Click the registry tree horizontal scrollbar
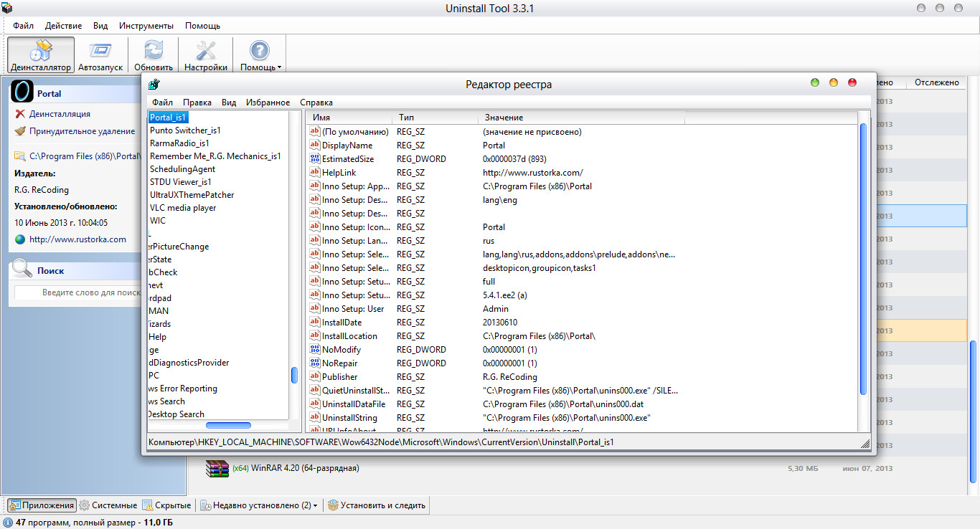The width and height of the screenshot is (980, 529). [x=228, y=426]
